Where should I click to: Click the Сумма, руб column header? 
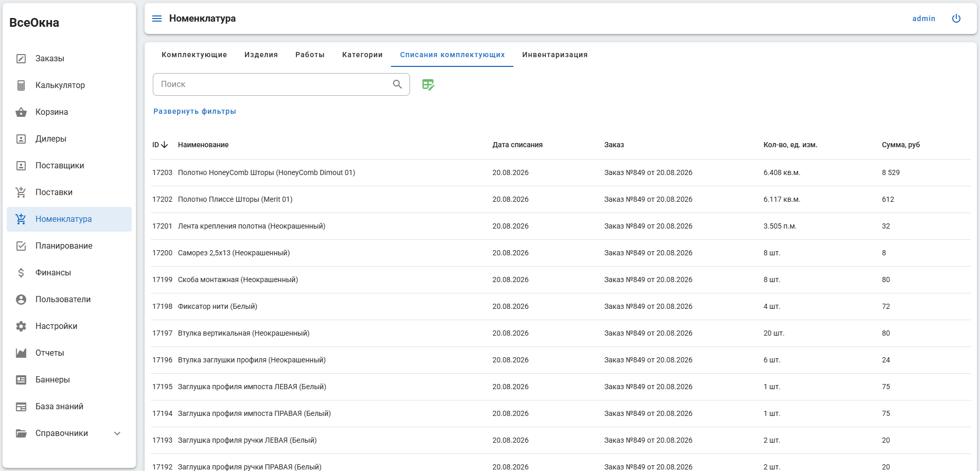(901, 145)
